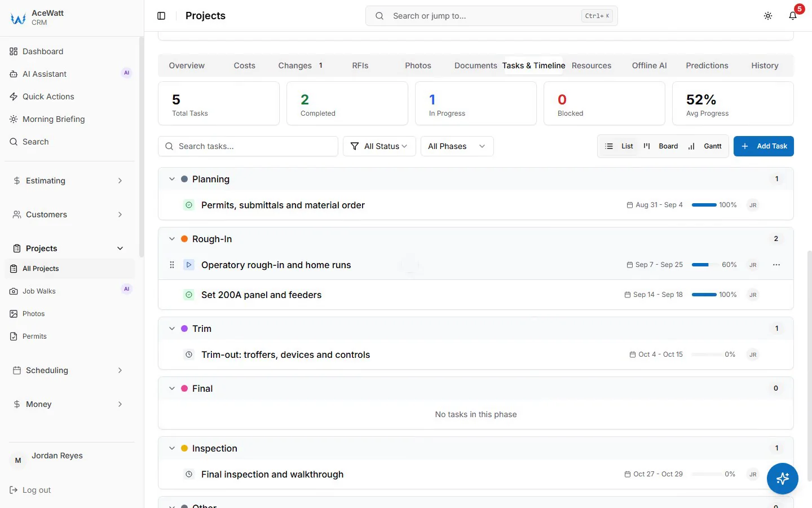
Task: Open Set 200A panel and feeders task
Action: [261, 295]
